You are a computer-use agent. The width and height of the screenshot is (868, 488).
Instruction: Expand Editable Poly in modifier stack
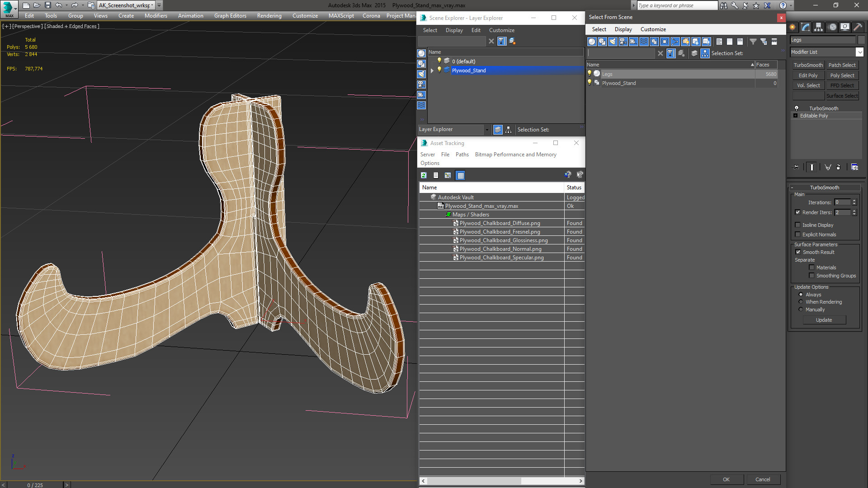[x=796, y=116]
